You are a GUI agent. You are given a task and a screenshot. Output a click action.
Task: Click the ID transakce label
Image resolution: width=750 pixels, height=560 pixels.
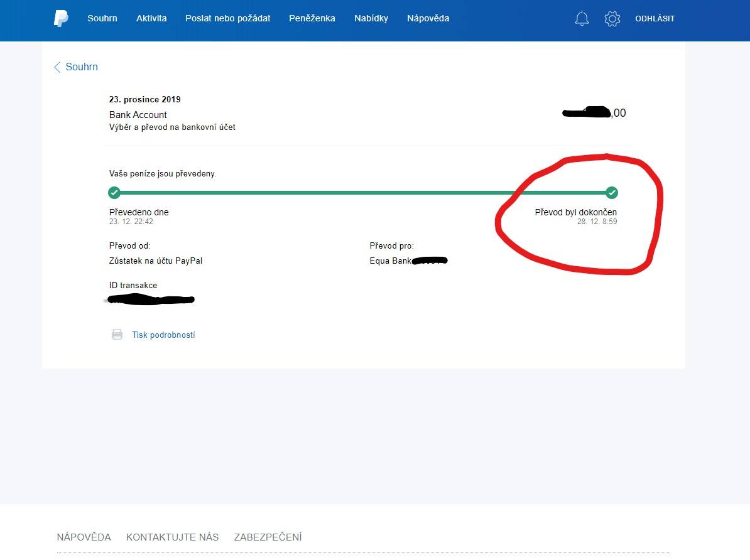click(133, 286)
